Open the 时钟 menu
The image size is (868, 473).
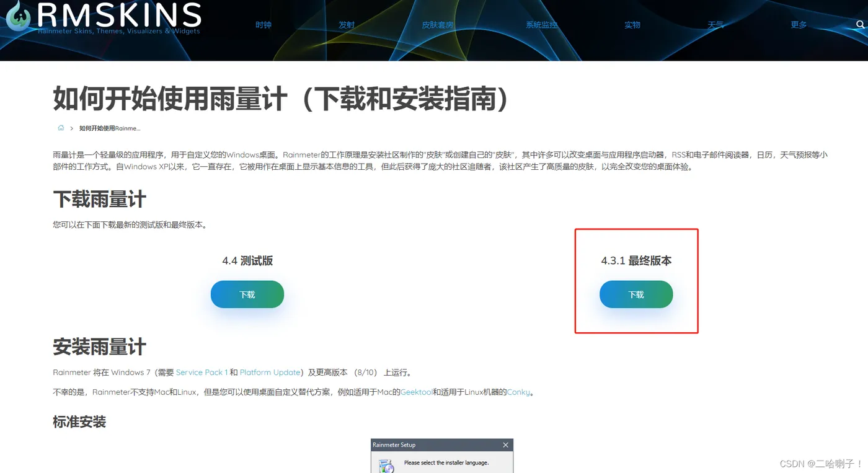pos(263,25)
